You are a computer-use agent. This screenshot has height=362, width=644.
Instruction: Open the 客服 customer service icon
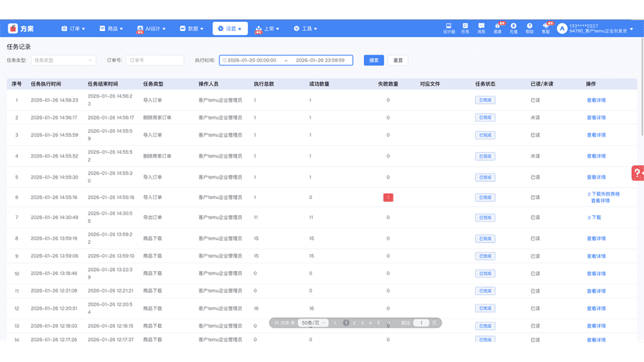point(546,28)
